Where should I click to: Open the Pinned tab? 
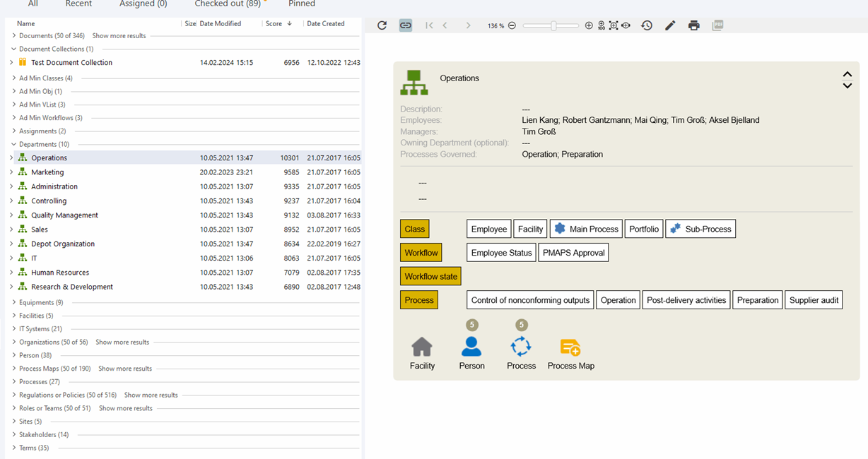tap(302, 4)
